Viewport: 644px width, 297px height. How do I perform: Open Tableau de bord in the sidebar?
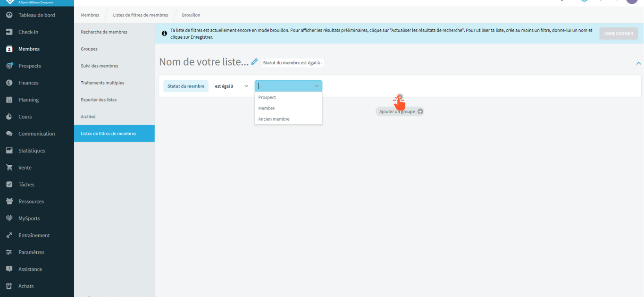pos(37,15)
